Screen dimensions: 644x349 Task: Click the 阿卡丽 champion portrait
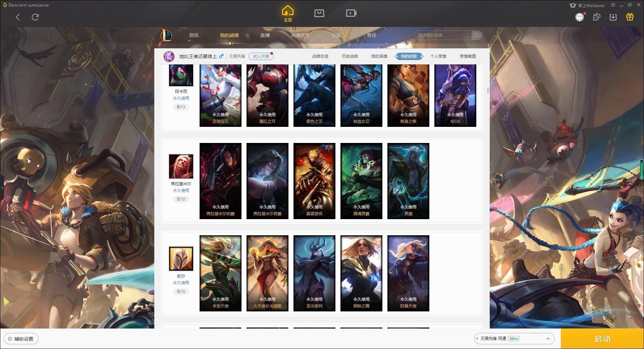pos(181,76)
